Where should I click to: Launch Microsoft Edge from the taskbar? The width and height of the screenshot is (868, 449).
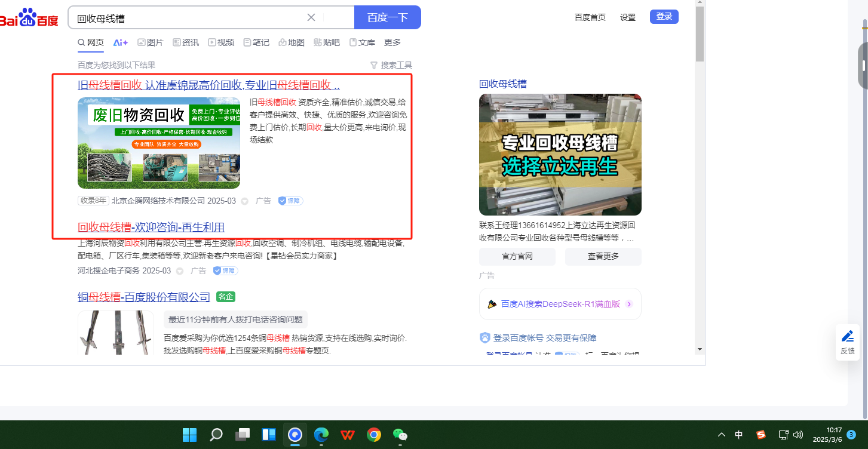(x=321, y=435)
